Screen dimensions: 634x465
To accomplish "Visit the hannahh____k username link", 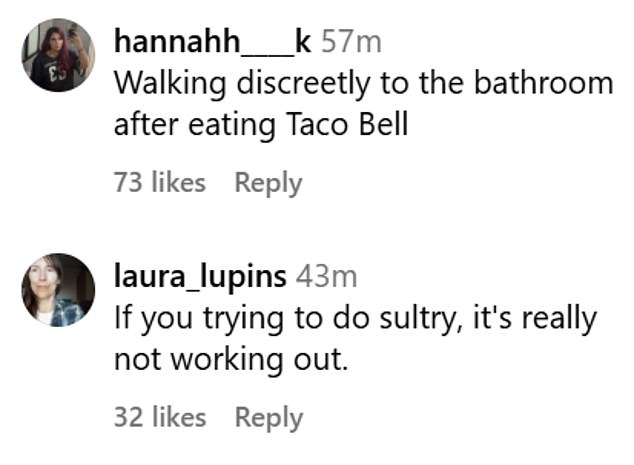I will (x=213, y=42).
